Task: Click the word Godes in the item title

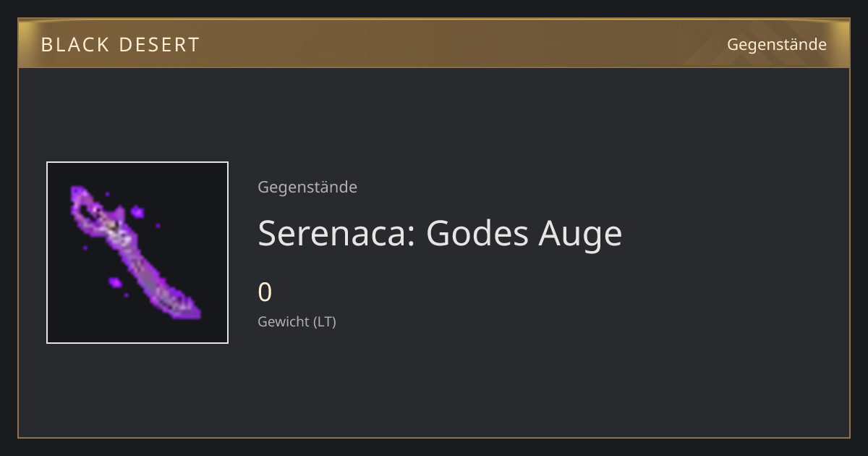Action: 477,233
